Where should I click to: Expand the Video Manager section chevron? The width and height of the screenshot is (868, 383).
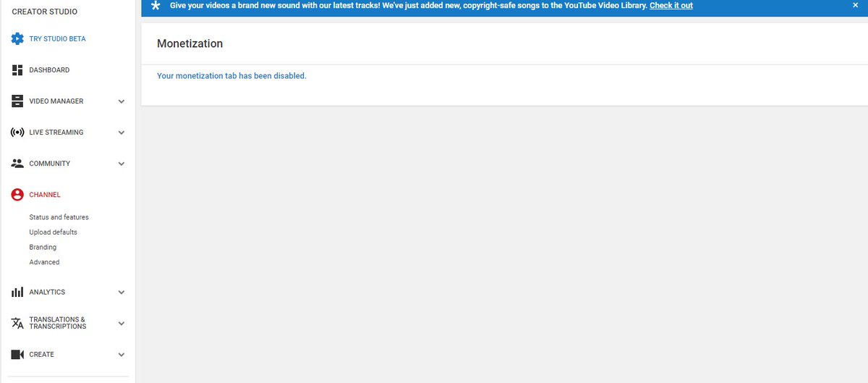122,101
